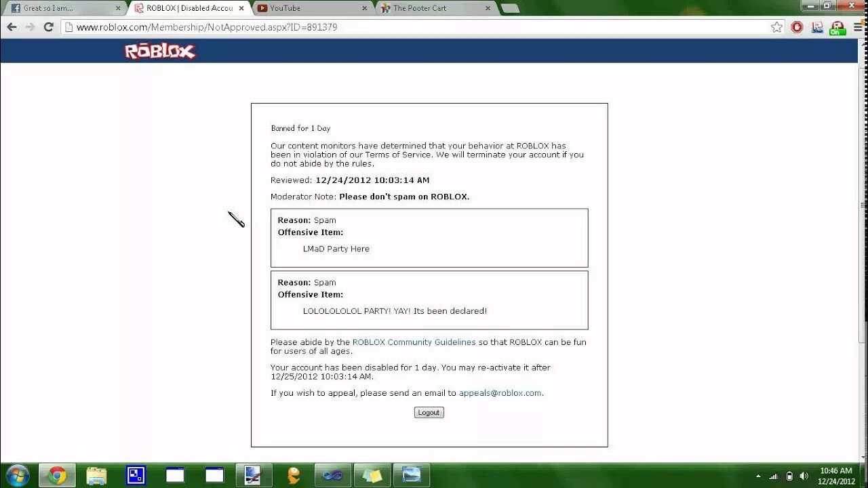Screen dimensions: 868x488
Task: Select the ROBLOX Disabled Account tab
Action: tap(189, 8)
